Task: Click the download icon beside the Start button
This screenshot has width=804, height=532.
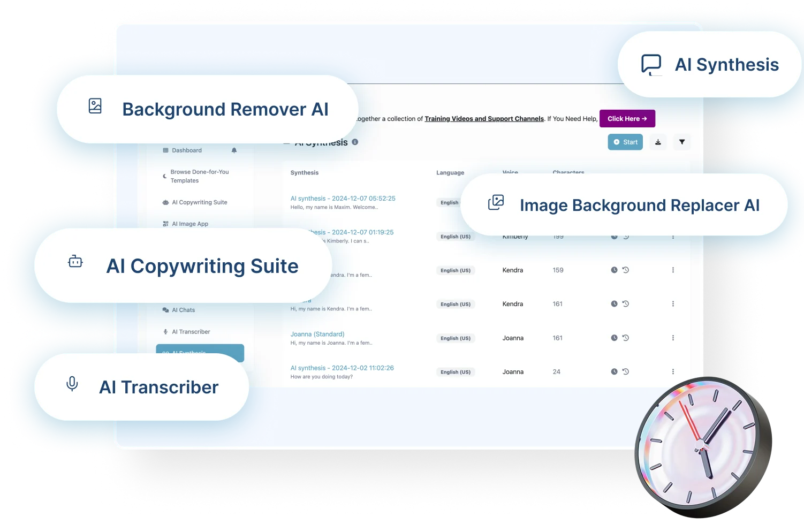Action: (x=658, y=142)
